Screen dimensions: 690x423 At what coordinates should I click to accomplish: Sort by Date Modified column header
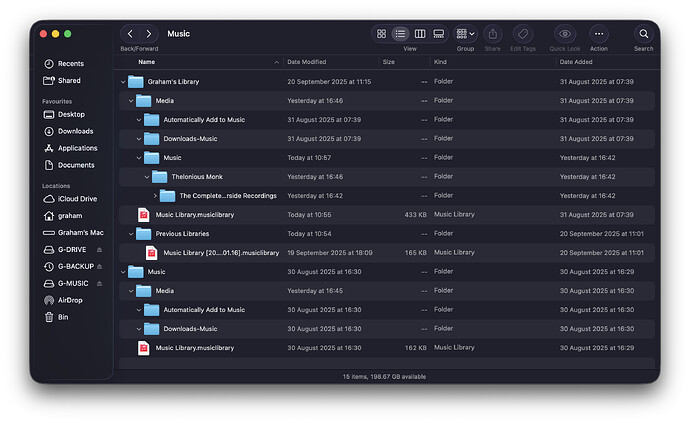click(307, 62)
